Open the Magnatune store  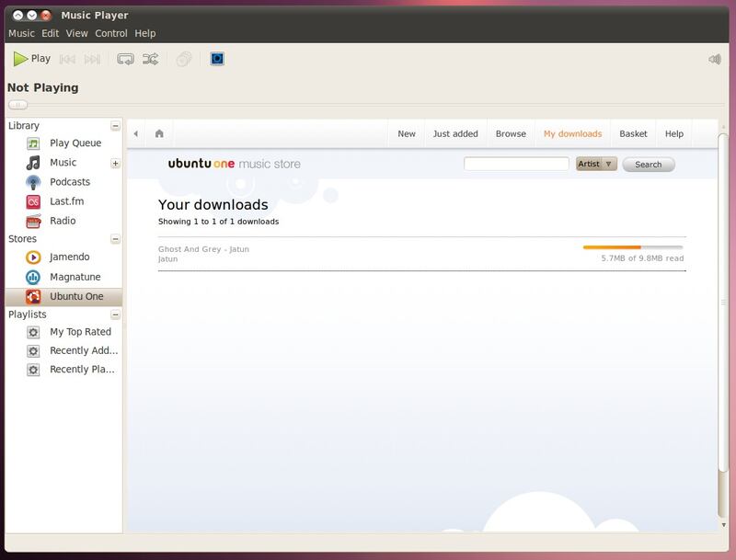click(75, 277)
